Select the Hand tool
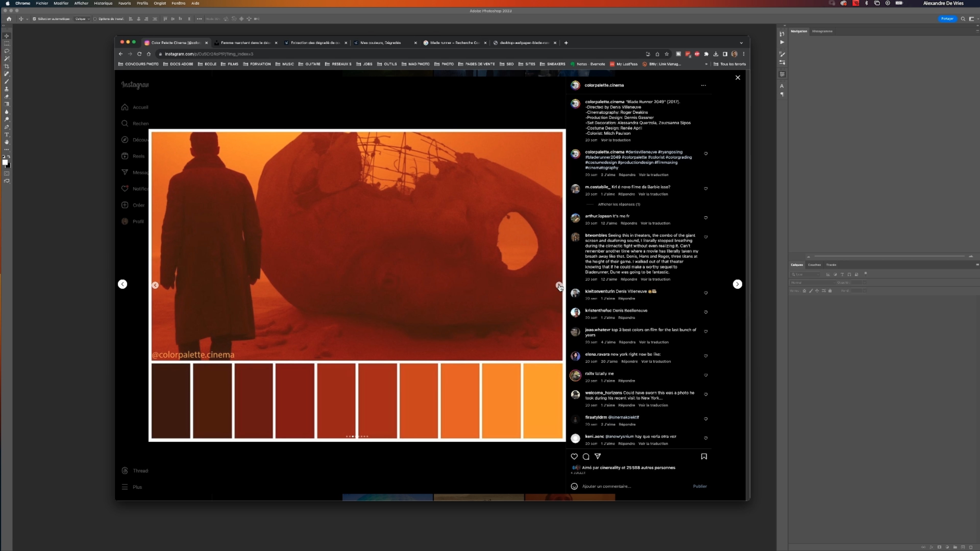The width and height of the screenshot is (980, 551). [x=6, y=142]
